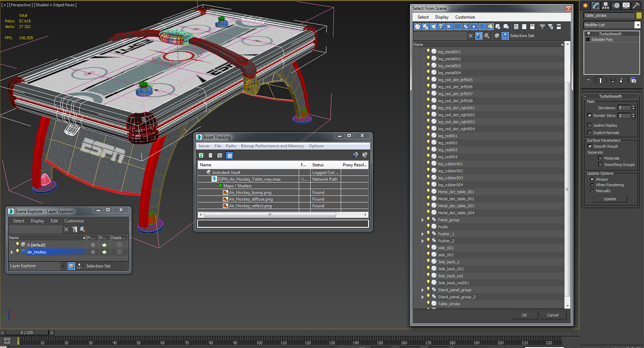
Task: Expand the Air_Hockey layer
Action: [12, 252]
